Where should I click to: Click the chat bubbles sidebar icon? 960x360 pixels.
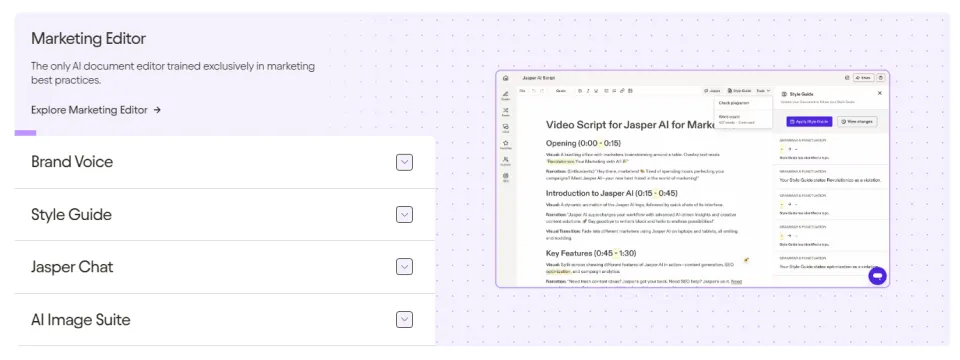pyautogui.click(x=506, y=127)
